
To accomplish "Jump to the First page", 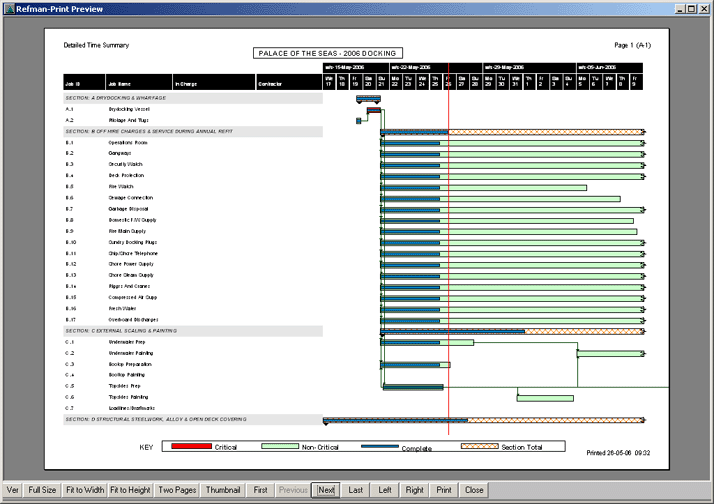I will (x=260, y=490).
